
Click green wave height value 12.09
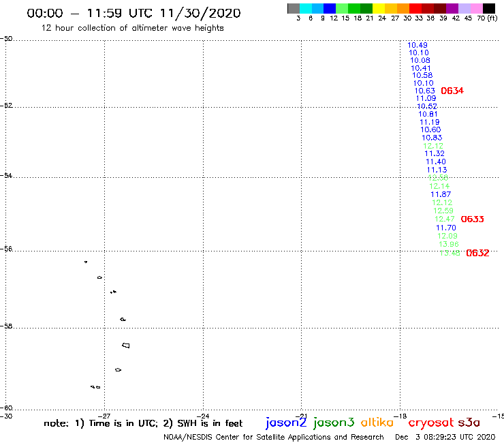447,236
